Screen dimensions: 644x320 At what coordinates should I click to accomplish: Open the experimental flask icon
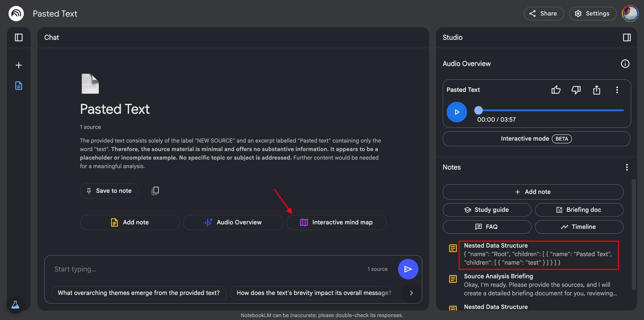[x=15, y=305]
